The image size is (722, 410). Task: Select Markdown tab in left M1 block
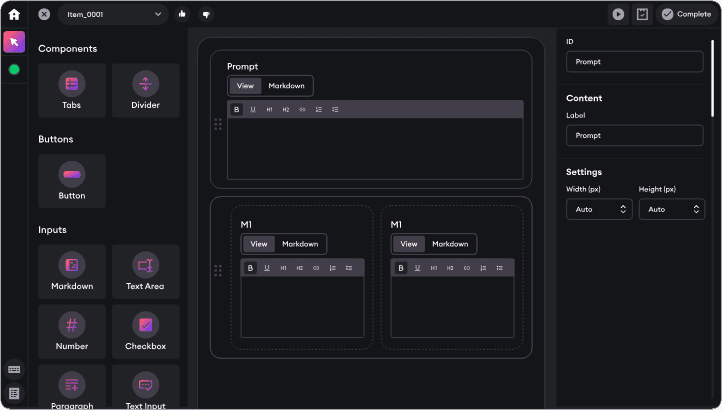click(300, 244)
